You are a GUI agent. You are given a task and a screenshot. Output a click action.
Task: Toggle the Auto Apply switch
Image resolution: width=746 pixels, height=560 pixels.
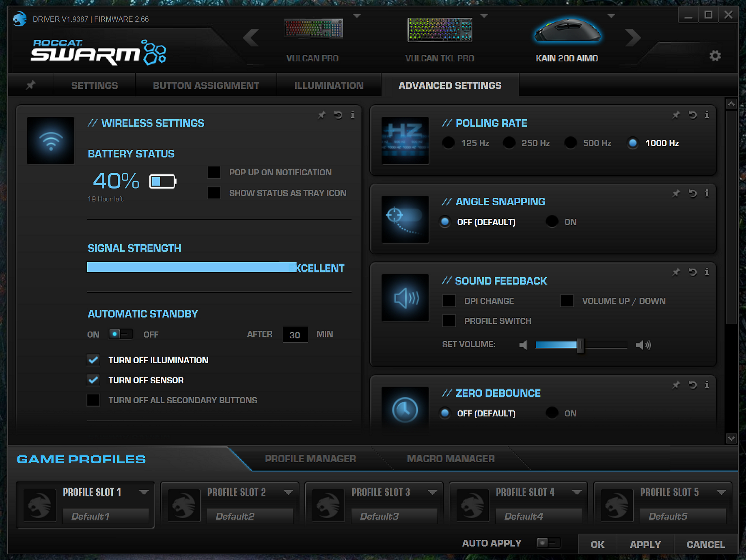(x=549, y=543)
